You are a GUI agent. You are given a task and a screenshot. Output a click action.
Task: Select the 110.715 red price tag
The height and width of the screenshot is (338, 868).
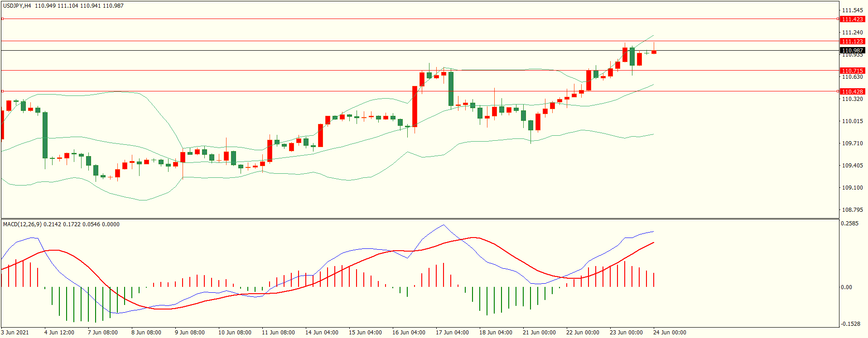point(852,71)
